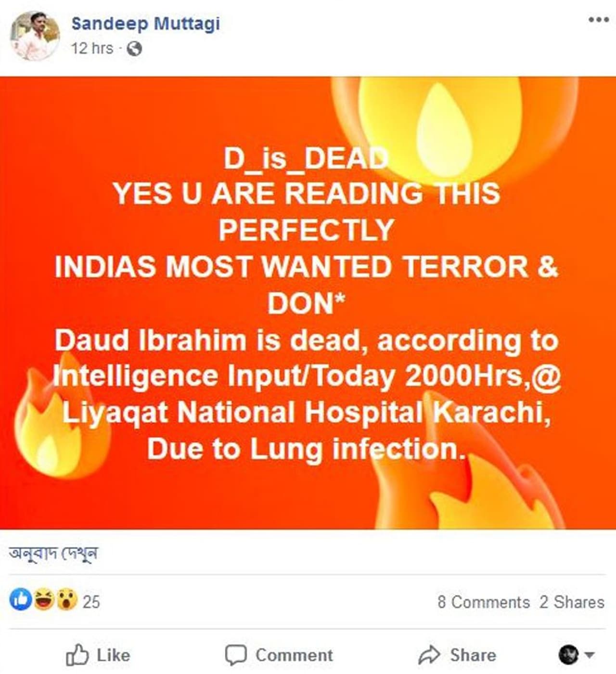Click the laughing Haha reaction icon
The height and width of the screenshot is (674, 616).
(44, 600)
